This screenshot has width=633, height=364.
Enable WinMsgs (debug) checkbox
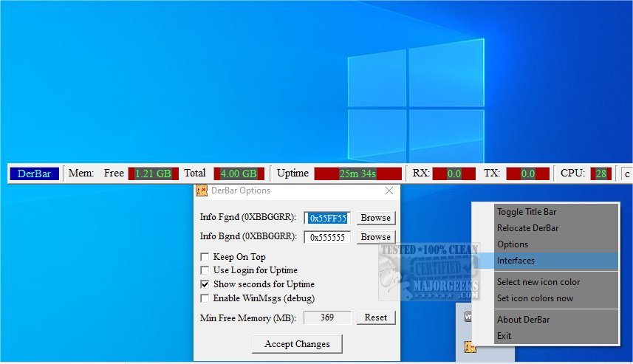click(205, 298)
